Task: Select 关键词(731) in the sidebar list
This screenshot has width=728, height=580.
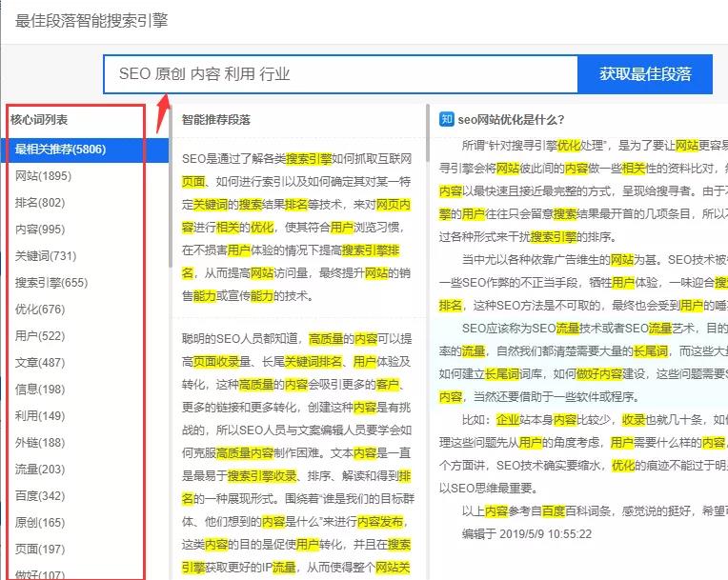Action: point(46,255)
